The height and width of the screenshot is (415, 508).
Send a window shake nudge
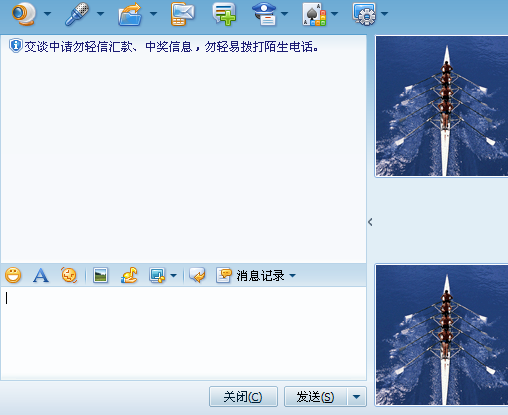pyautogui.click(x=129, y=275)
